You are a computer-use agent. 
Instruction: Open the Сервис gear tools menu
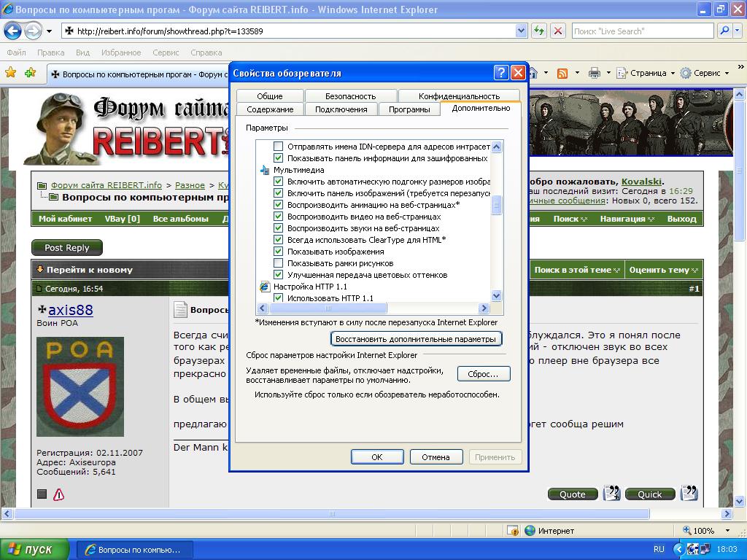point(705,74)
